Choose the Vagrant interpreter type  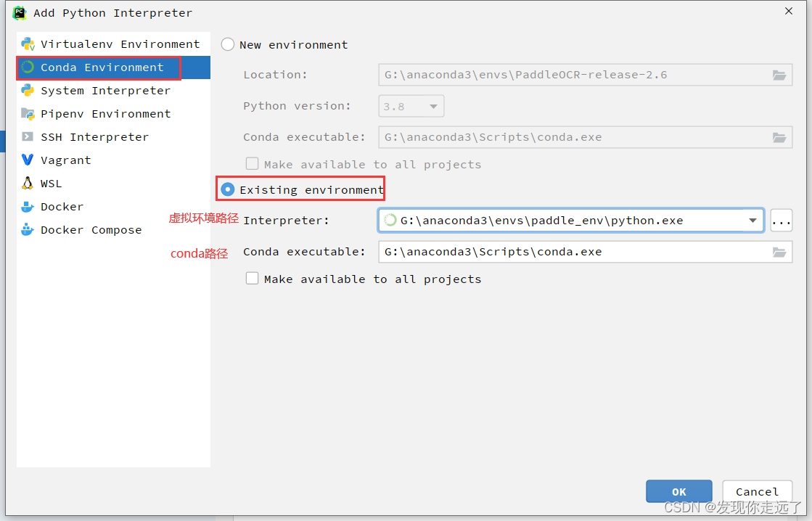(26, 160)
